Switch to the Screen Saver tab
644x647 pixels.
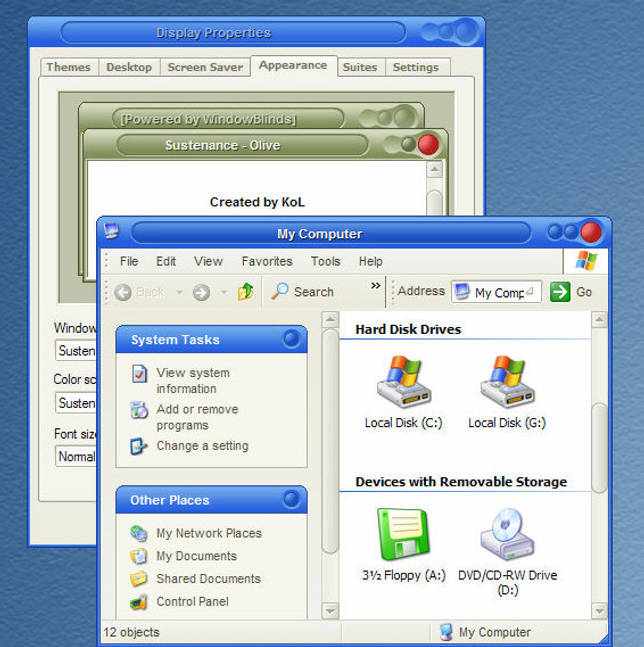click(x=205, y=67)
